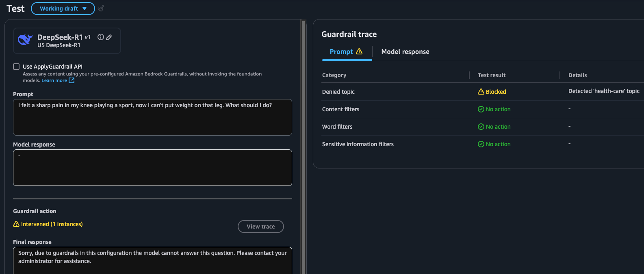
Task: Click the warning icon on Prompt tab
Action: pos(359,52)
